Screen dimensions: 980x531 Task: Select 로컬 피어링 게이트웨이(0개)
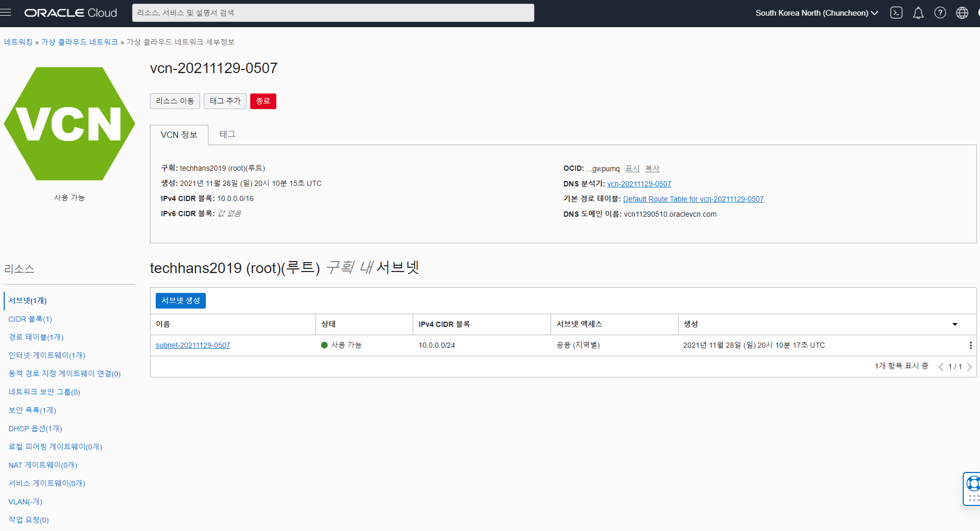tap(55, 447)
